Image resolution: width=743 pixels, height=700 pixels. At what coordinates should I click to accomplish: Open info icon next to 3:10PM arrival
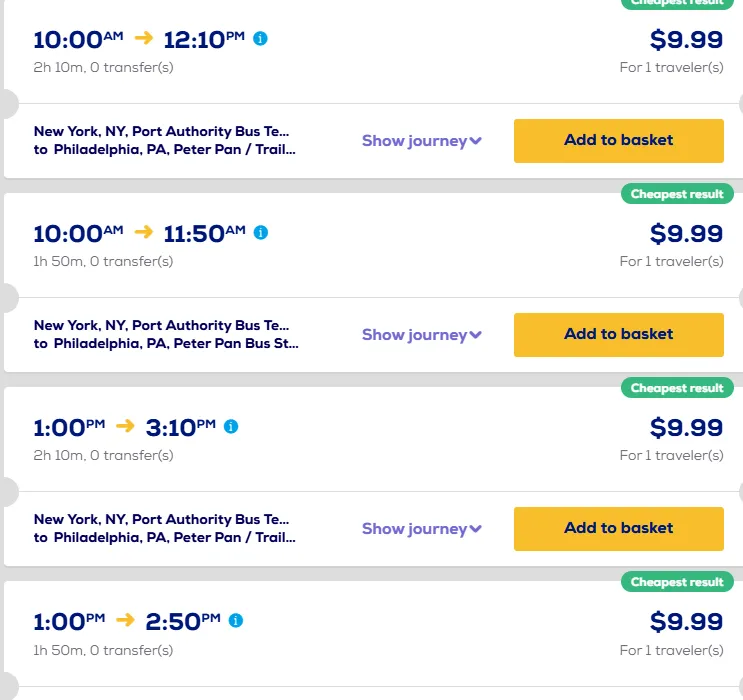click(x=231, y=427)
